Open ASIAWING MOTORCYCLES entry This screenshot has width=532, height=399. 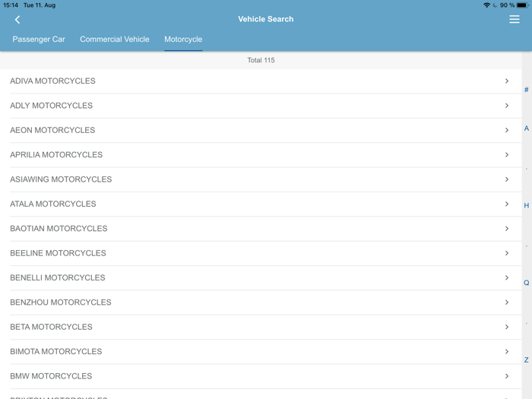tap(261, 179)
